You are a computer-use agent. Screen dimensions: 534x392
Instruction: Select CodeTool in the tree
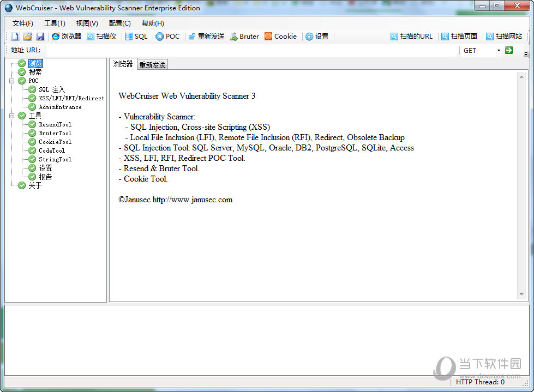point(52,150)
